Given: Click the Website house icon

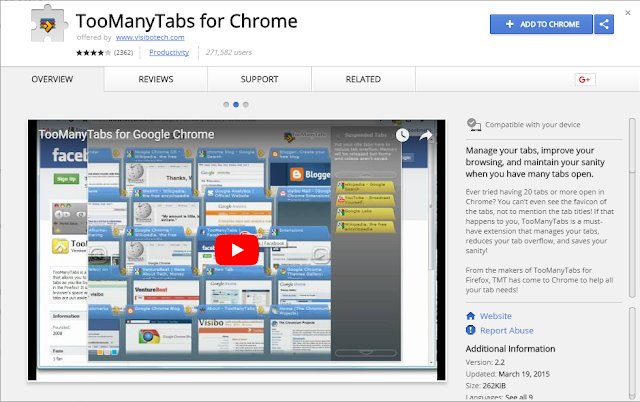Looking at the screenshot, I should click(471, 316).
